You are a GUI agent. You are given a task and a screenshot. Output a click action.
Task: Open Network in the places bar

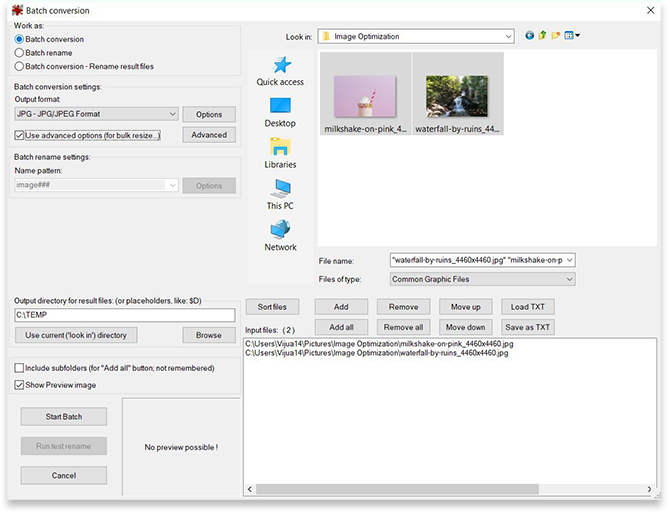pyautogui.click(x=280, y=235)
